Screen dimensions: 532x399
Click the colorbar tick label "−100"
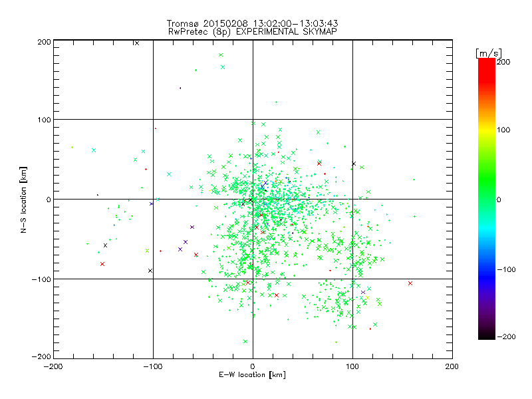click(x=506, y=269)
